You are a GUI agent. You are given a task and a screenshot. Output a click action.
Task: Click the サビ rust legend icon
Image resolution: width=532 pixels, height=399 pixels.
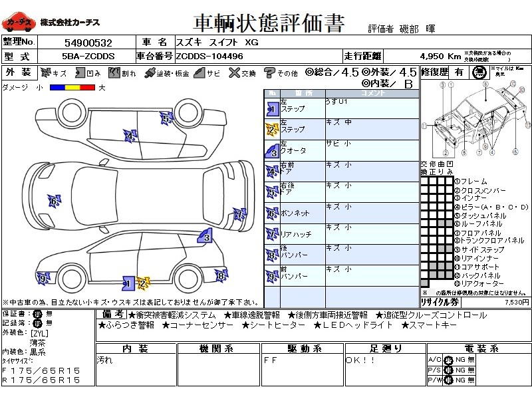[199, 72]
